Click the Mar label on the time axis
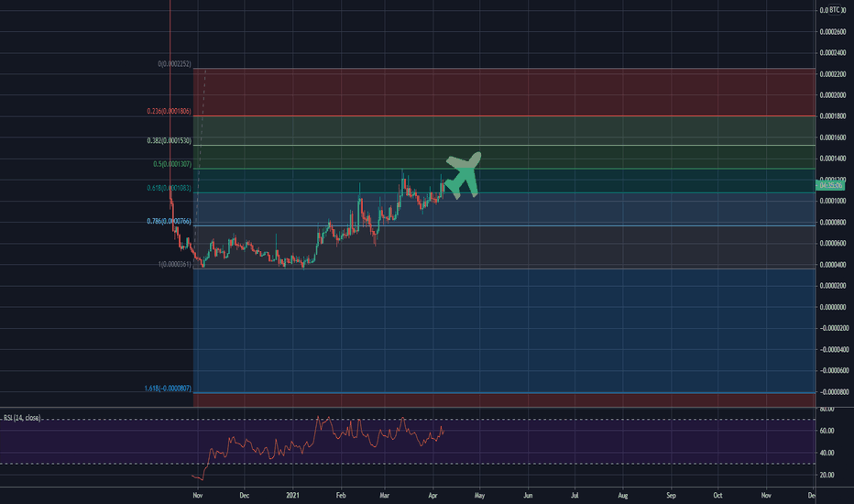 click(x=385, y=495)
